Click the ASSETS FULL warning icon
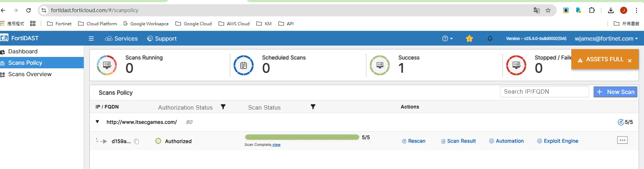The height and width of the screenshot is (169, 644). 580,60
